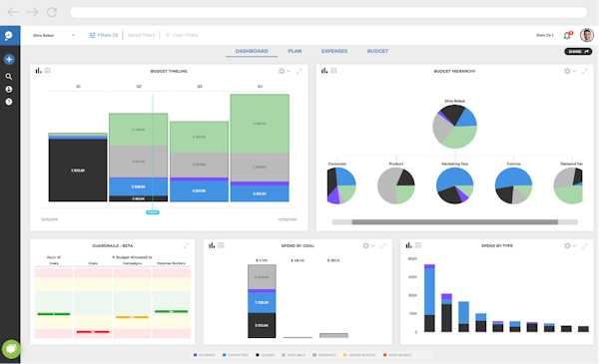The height and width of the screenshot is (364, 599).
Task: Open Spend By Goal settings gear dropdown
Action: (x=368, y=245)
